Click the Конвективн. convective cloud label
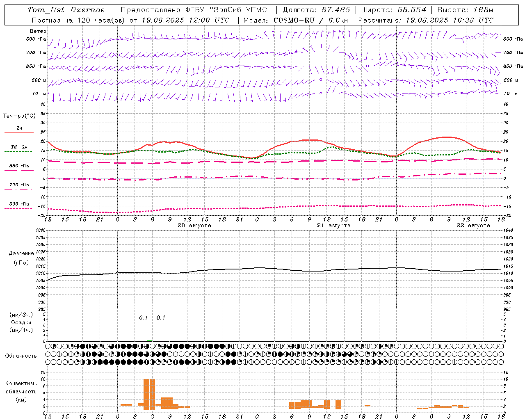 tap(21, 383)
